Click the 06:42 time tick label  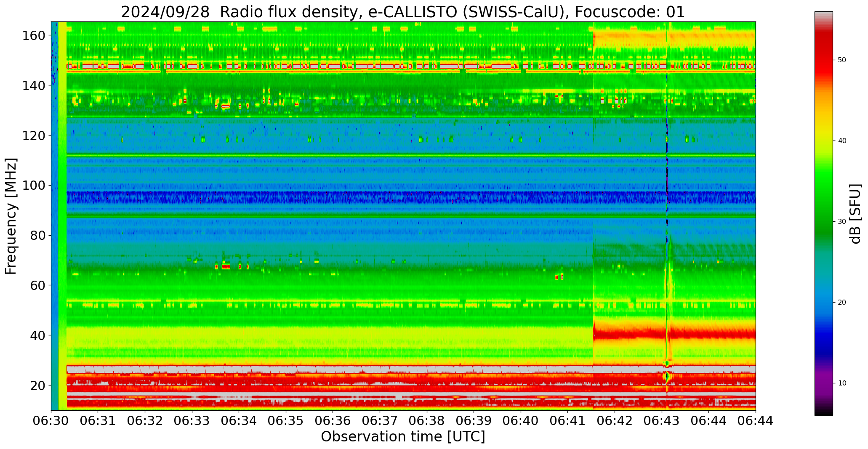coord(615,420)
